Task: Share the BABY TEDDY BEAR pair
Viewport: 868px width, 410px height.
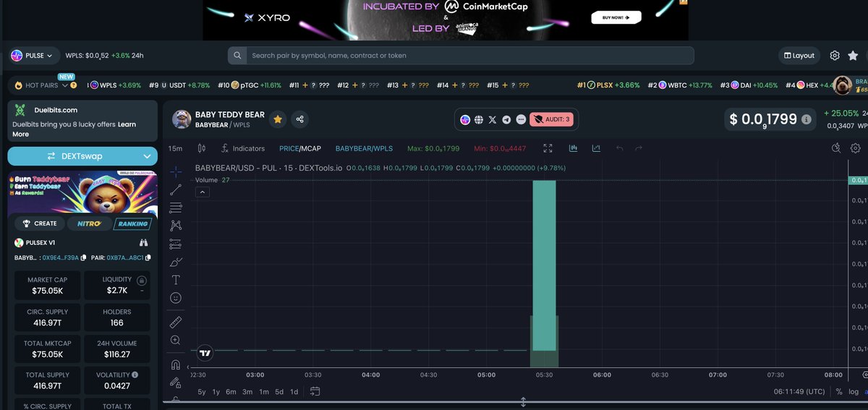Action: click(x=299, y=119)
